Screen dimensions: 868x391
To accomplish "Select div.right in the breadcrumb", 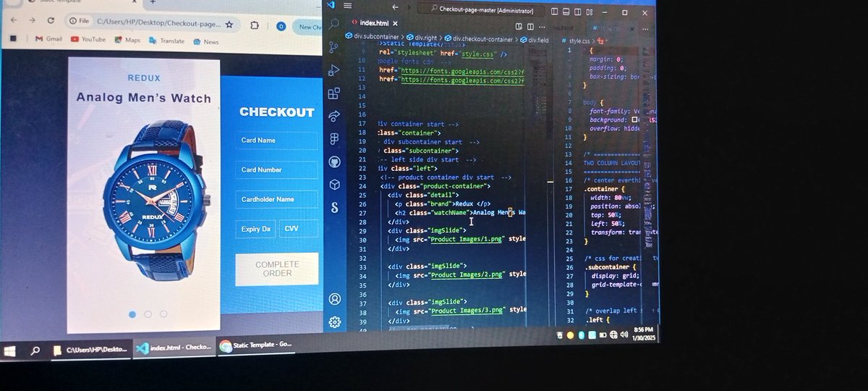I will pyautogui.click(x=422, y=38).
